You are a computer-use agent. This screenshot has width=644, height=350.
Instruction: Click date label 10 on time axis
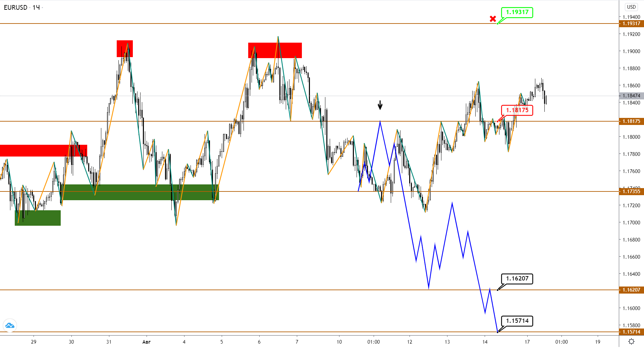pyautogui.click(x=339, y=342)
